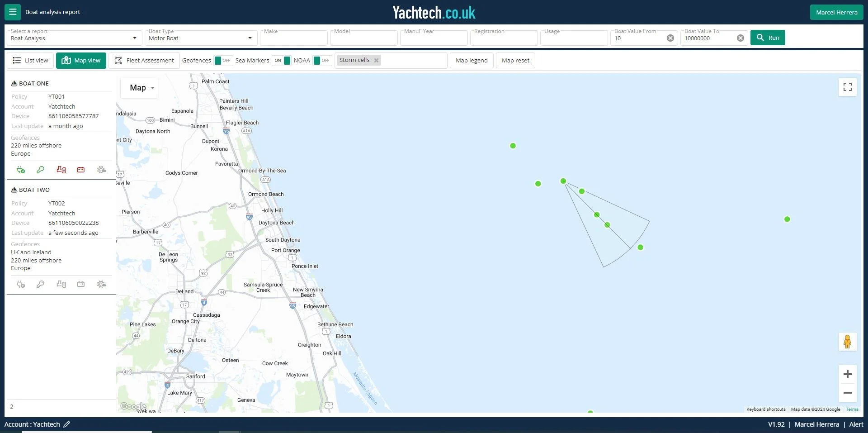The width and height of the screenshot is (868, 433).
Task: Clear the Boat Value From field
Action: (670, 38)
